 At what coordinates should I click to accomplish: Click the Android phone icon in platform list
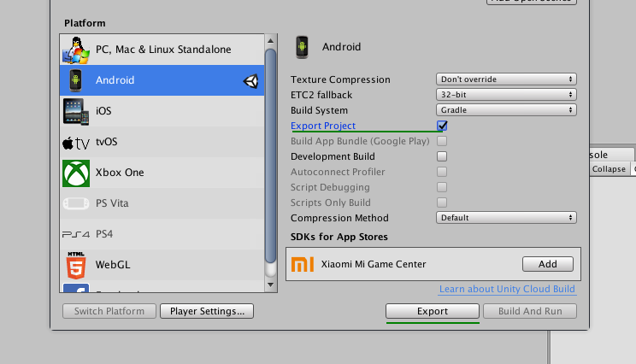click(x=75, y=80)
